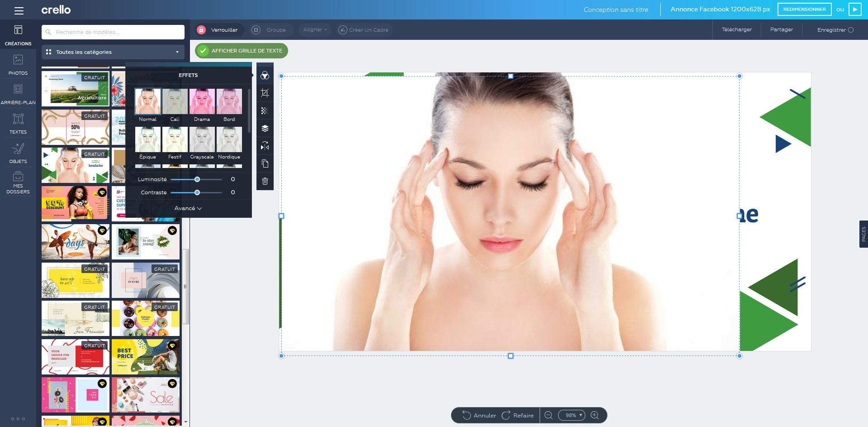The height and width of the screenshot is (427, 868).
Task: Click the Enregistrer button
Action: click(835, 30)
